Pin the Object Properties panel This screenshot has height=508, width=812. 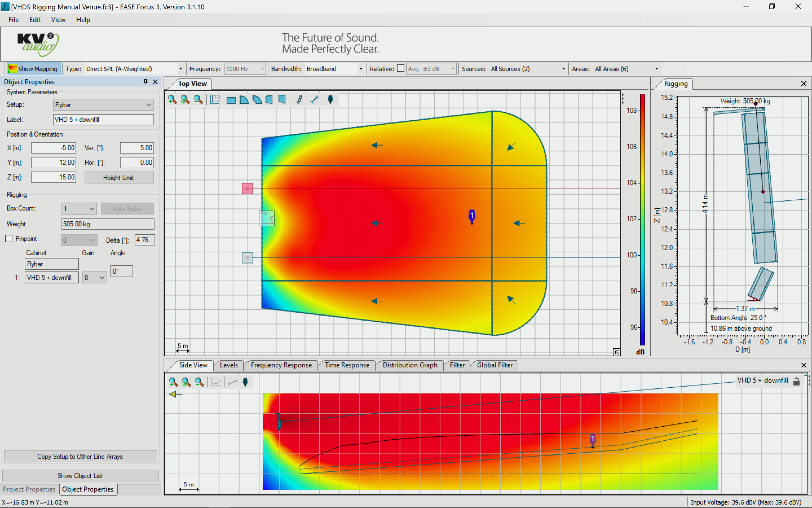tap(146, 82)
